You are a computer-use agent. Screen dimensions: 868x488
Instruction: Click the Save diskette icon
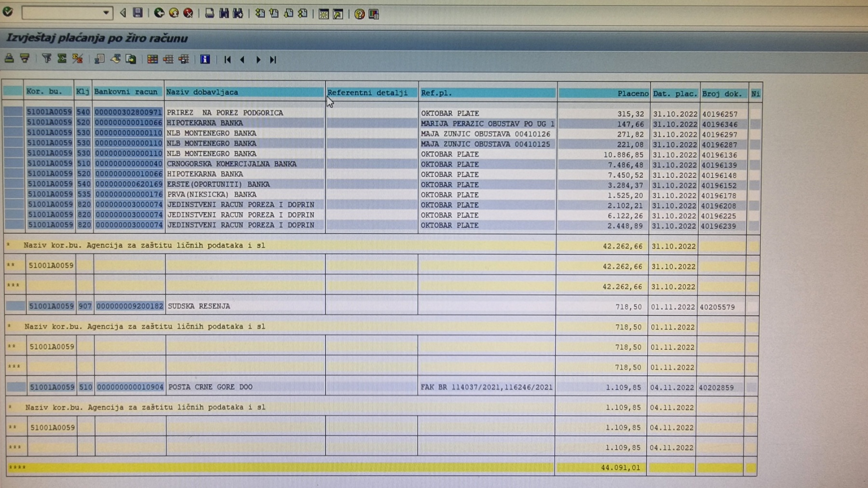138,13
